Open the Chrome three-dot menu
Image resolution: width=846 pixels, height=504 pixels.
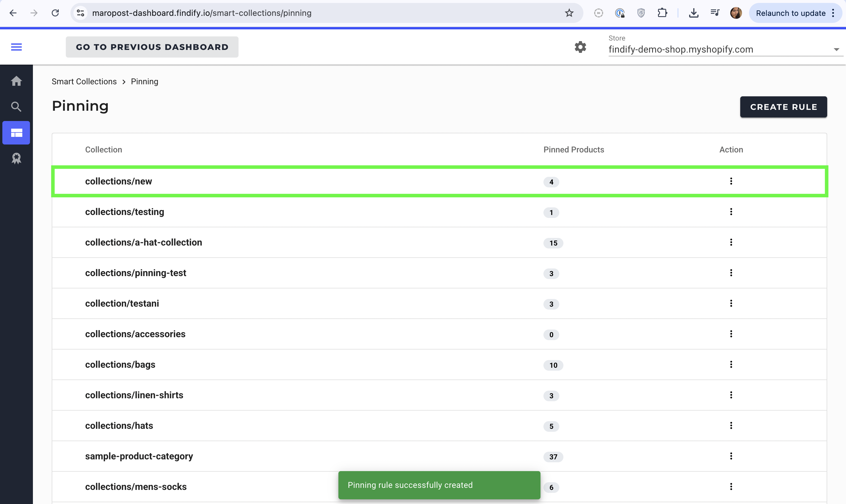(833, 13)
